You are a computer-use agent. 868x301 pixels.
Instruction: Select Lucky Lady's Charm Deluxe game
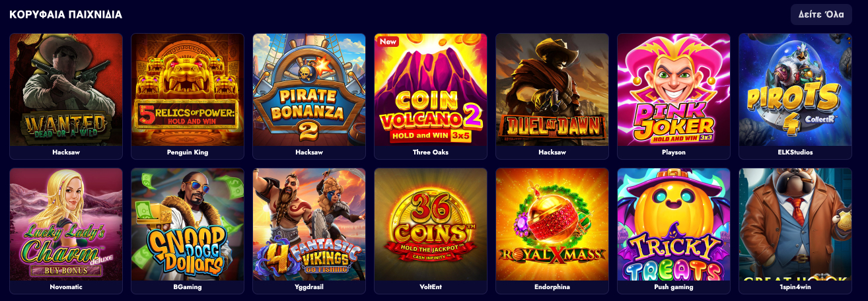(66, 224)
